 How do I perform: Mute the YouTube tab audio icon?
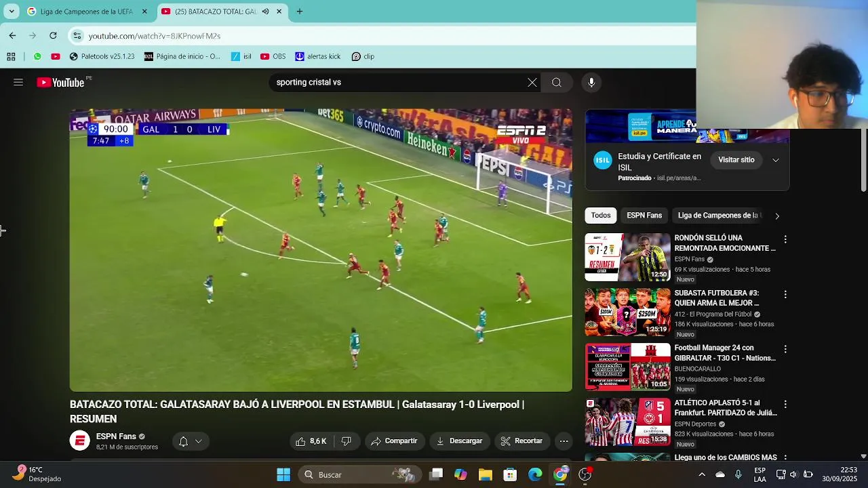[x=265, y=12]
